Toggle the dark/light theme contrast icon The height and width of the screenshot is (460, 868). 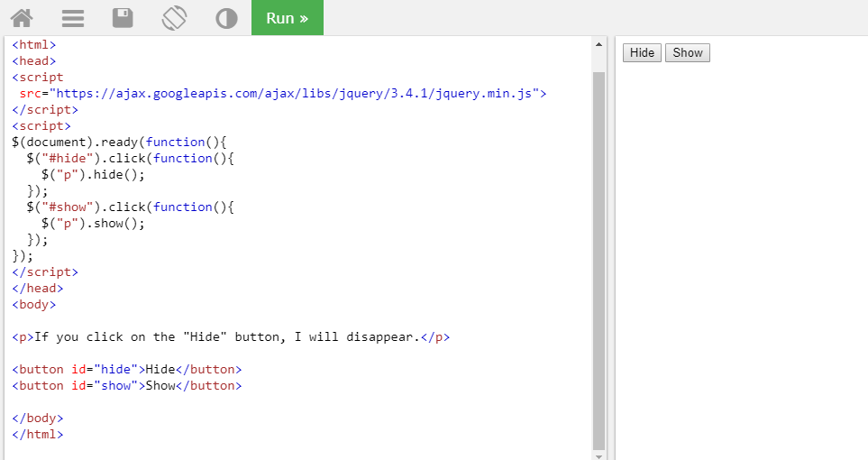pos(226,18)
